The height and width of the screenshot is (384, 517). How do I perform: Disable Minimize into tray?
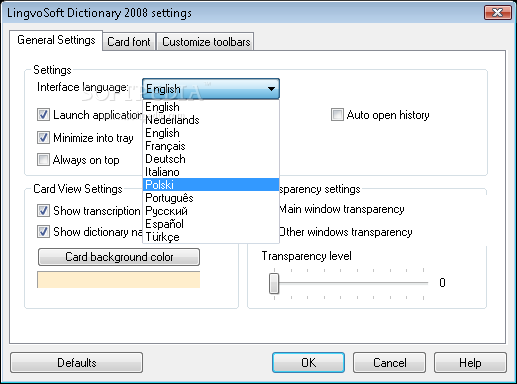point(43,137)
